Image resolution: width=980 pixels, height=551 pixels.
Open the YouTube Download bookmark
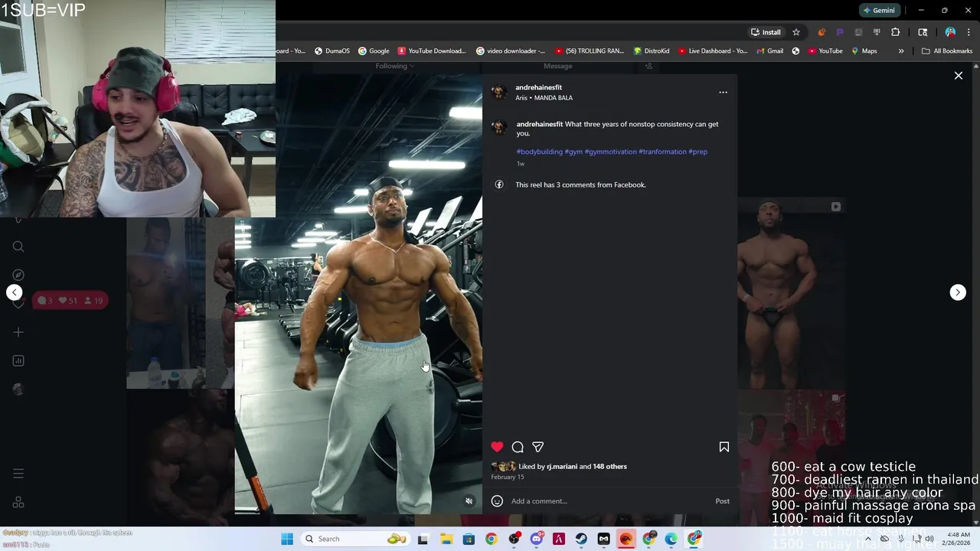[x=431, y=51]
